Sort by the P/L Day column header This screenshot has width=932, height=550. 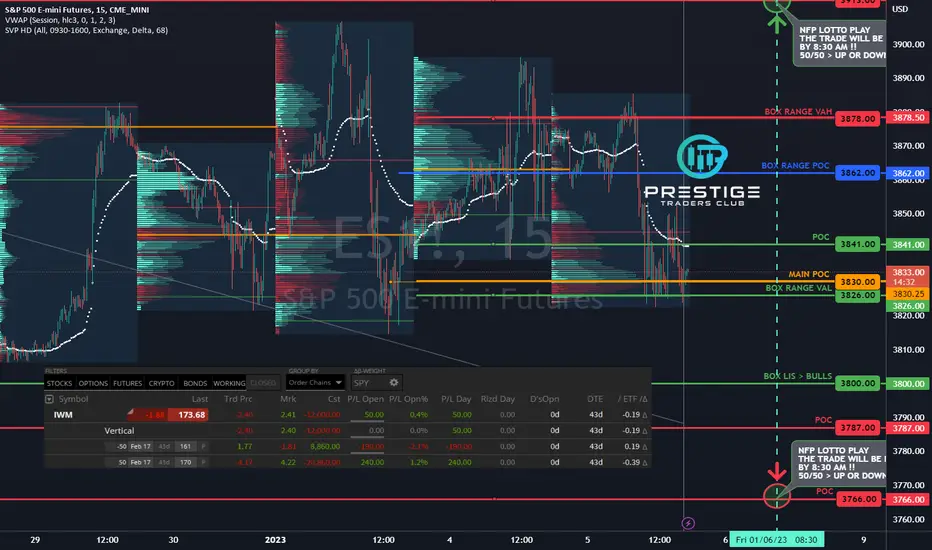456,399
